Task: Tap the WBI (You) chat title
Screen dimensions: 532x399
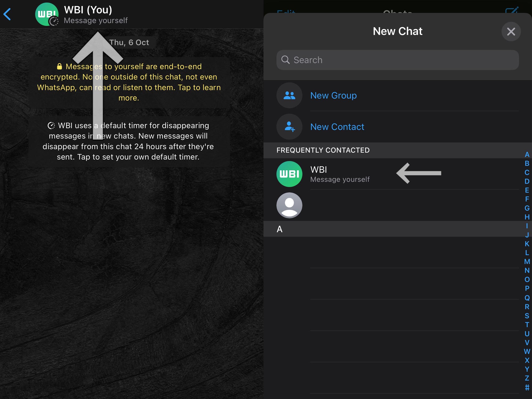Action: (88, 10)
